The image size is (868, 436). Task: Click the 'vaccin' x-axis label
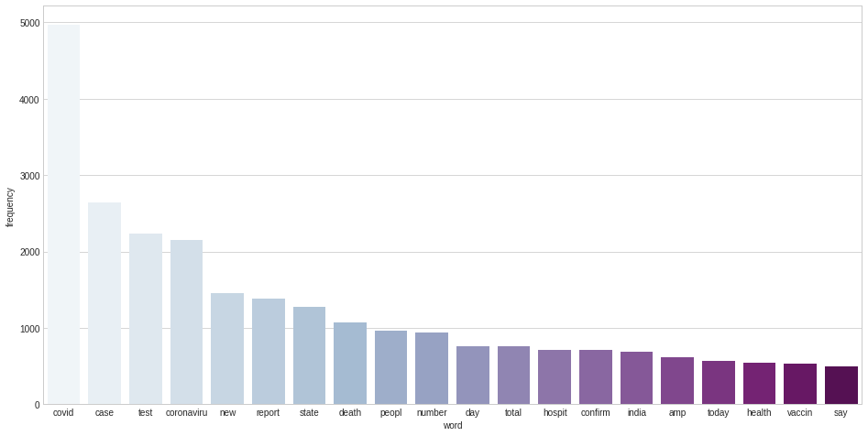(800, 413)
